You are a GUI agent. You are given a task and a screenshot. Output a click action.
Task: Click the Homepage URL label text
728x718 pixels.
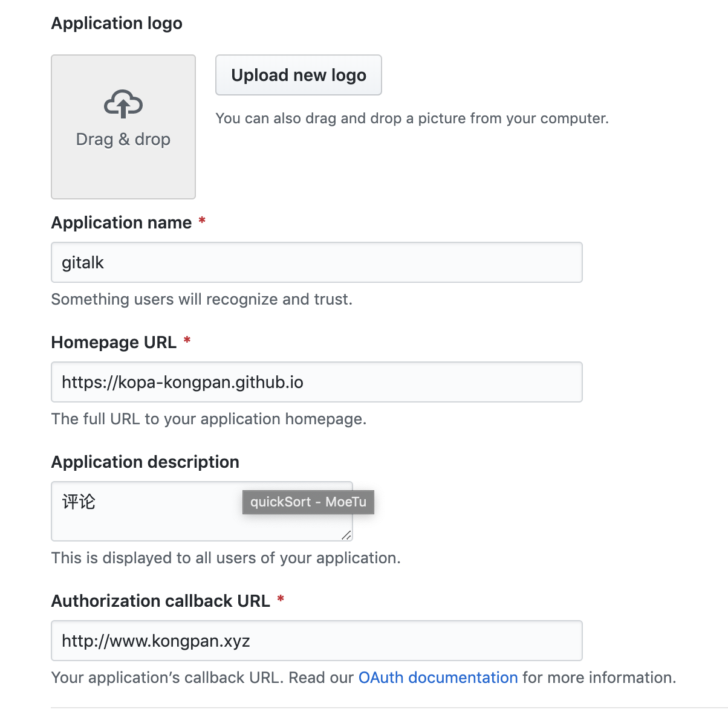click(x=114, y=342)
